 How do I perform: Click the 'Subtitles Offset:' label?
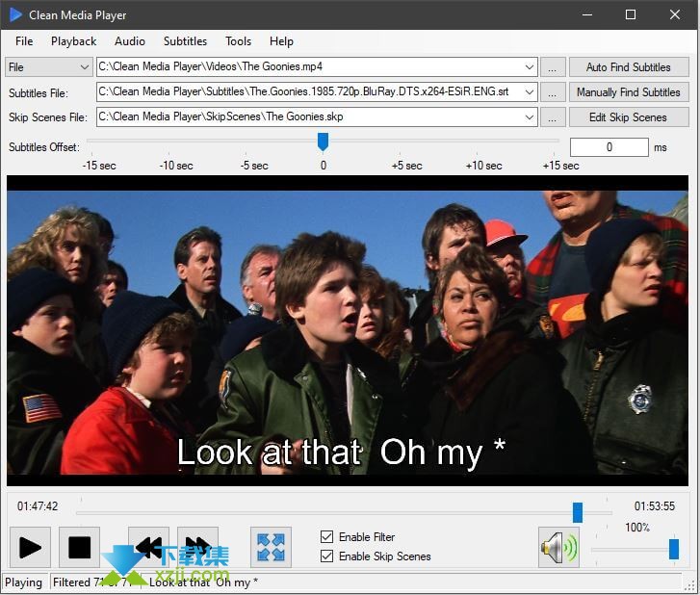point(43,147)
